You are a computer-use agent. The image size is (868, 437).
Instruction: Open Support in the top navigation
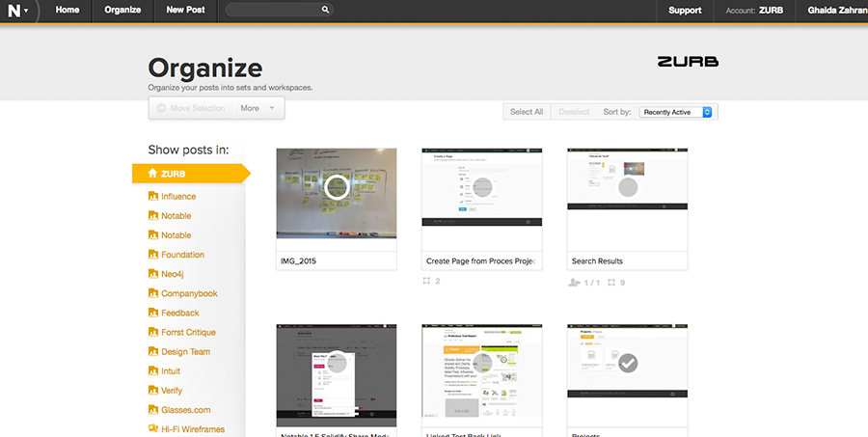[x=685, y=10]
